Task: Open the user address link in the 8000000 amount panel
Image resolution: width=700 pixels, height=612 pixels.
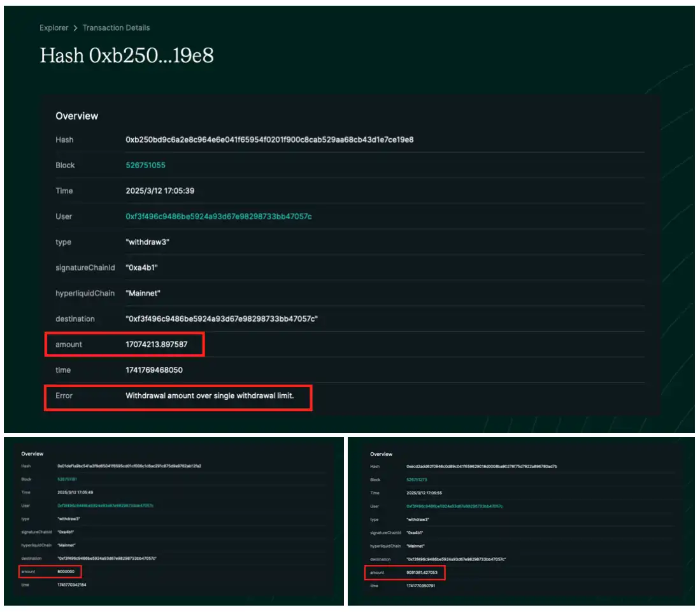Action: pos(105,506)
